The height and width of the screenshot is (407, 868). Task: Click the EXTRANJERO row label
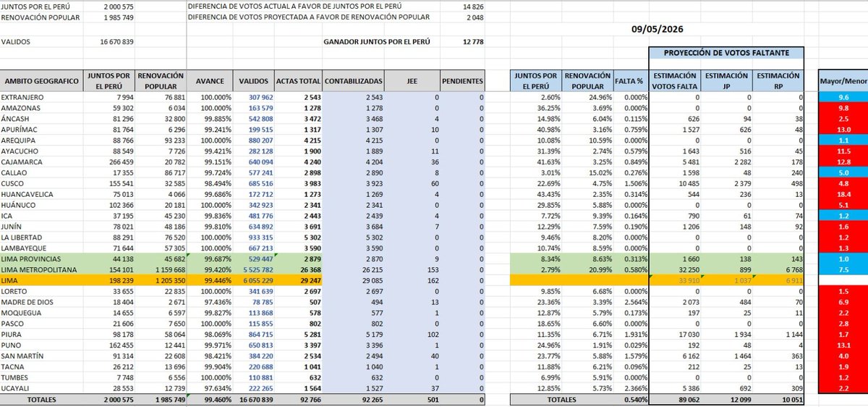click(x=22, y=96)
